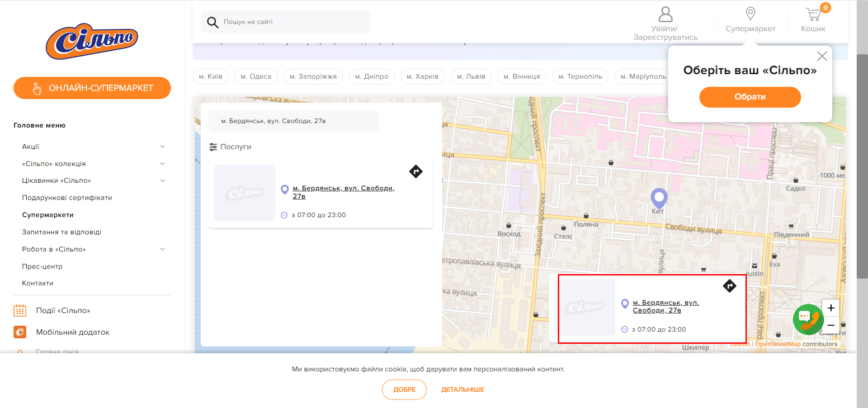This screenshot has width=868, height=408.
Task: Select city chip м. Тернопіль
Action: click(x=580, y=76)
